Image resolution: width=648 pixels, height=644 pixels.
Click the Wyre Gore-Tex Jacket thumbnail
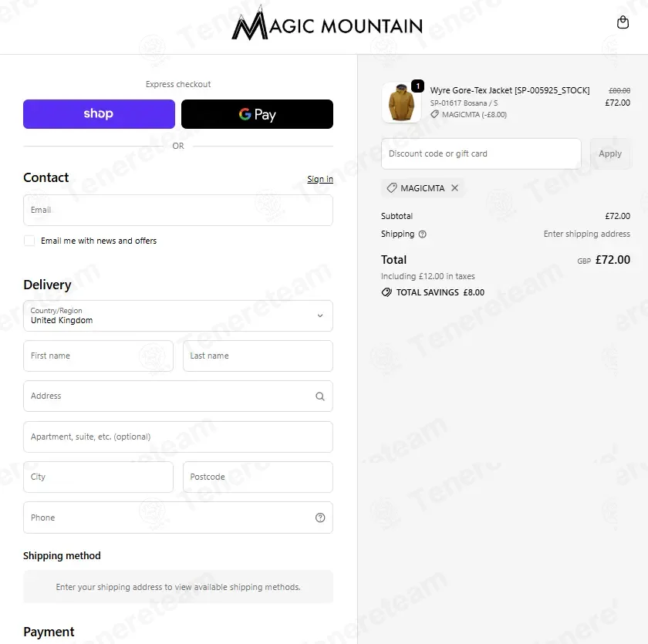[x=401, y=103]
